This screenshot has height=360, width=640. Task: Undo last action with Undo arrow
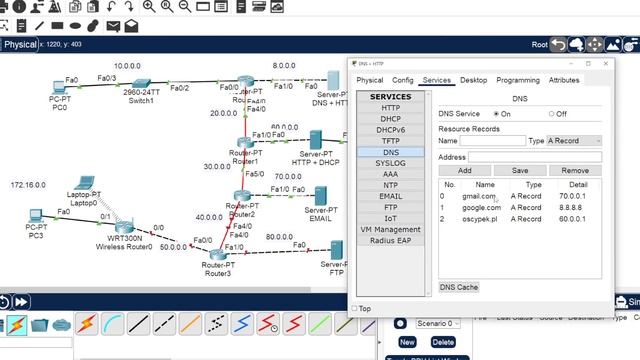[111, 6]
